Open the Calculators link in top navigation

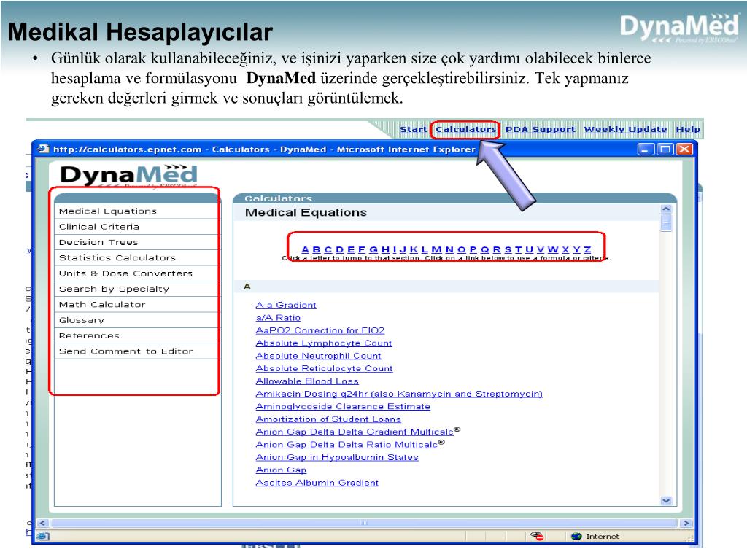click(x=465, y=129)
